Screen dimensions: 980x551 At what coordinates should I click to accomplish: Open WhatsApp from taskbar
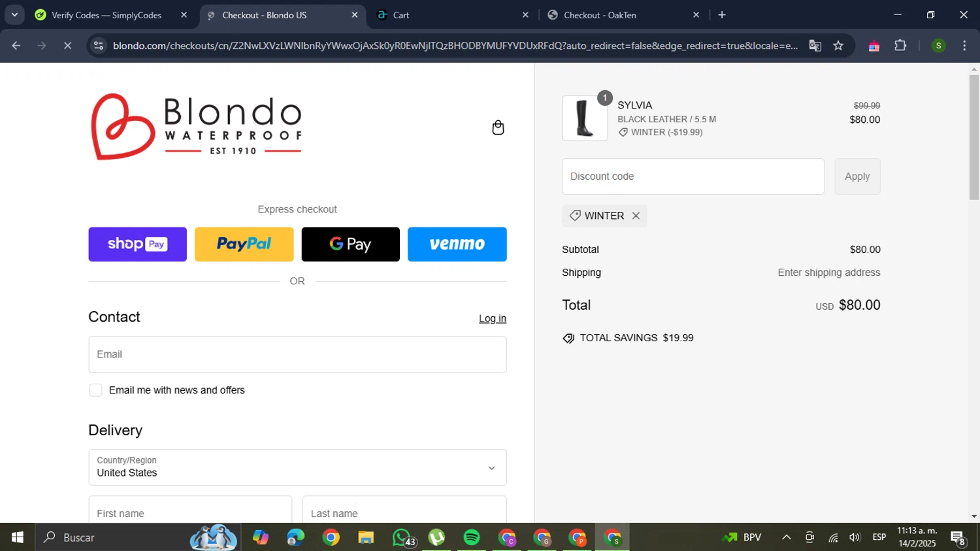[402, 537]
